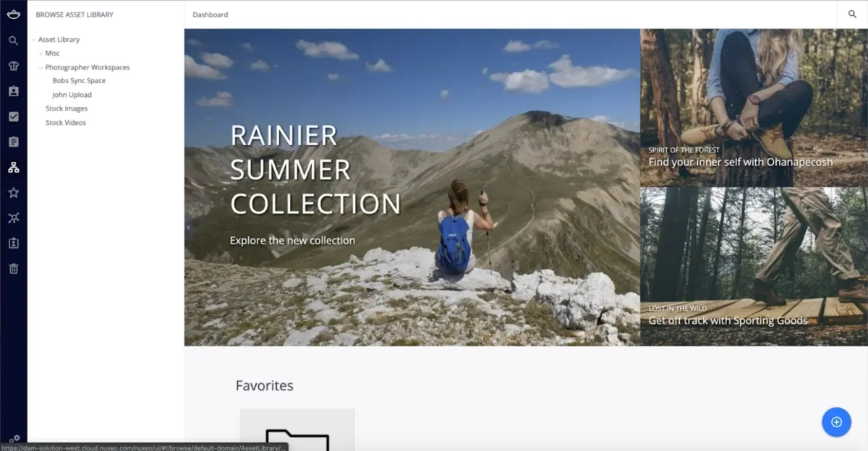Open the shirt-shaped product icon in the sidebar

(x=13, y=66)
